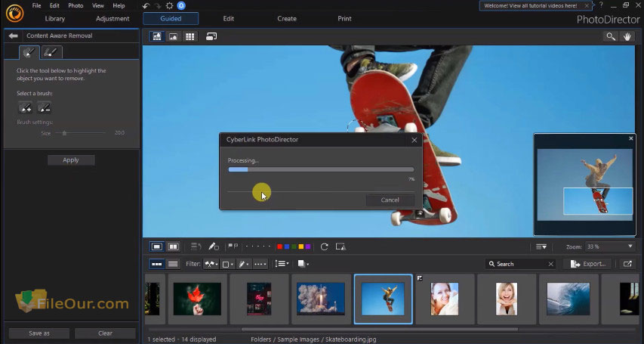Click the Export button

pyautogui.click(x=587, y=264)
